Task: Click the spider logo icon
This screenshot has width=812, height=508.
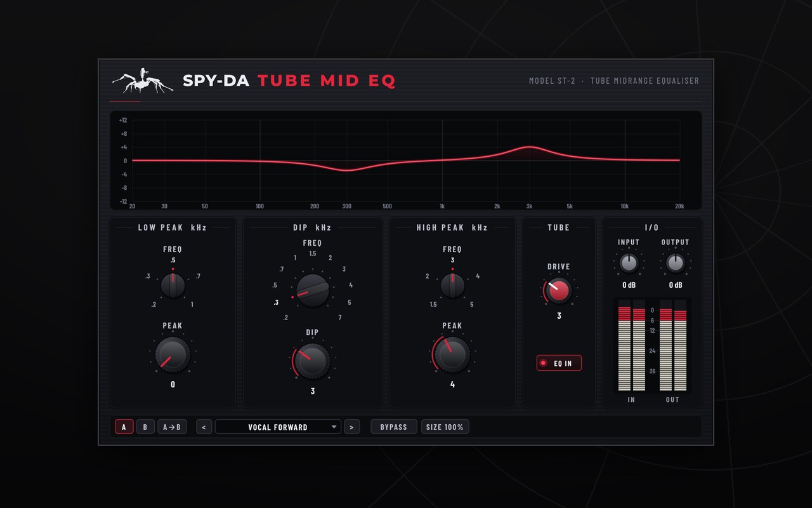Action: [x=143, y=81]
